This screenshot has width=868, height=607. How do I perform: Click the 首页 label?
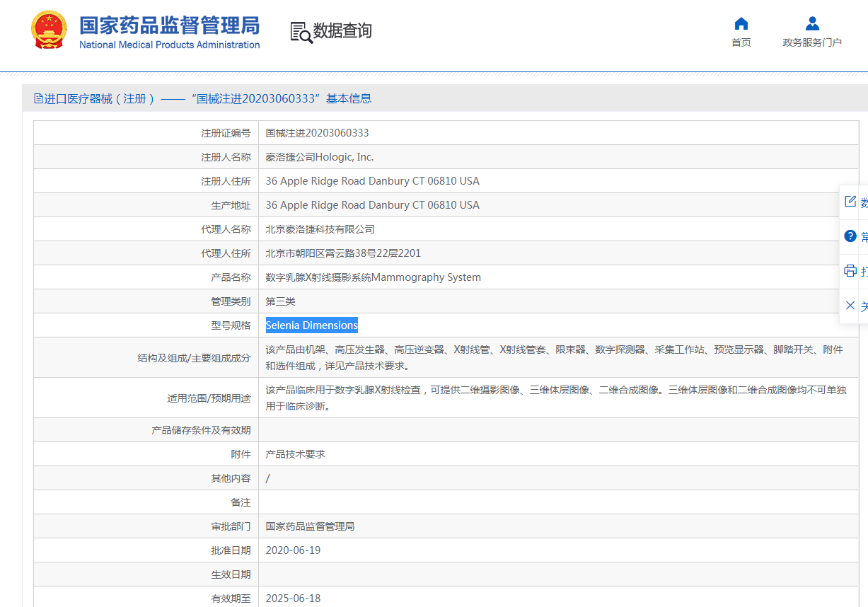click(741, 42)
